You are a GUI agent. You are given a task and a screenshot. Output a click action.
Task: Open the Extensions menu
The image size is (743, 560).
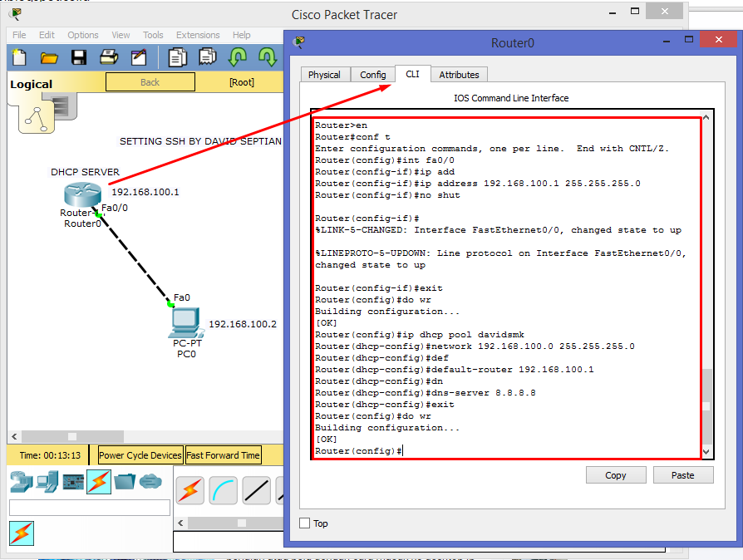[x=198, y=35]
